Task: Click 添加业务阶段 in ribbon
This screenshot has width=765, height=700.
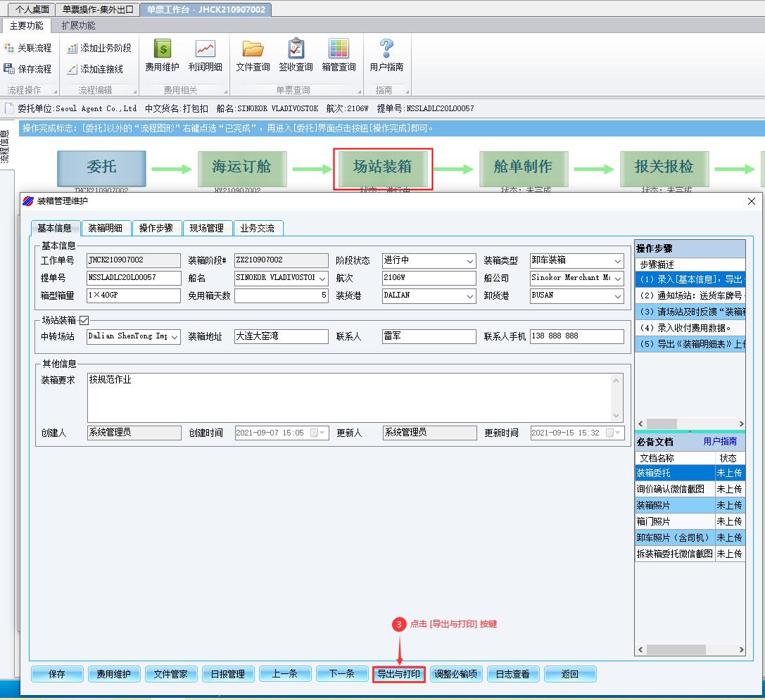Action: pos(99,48)
